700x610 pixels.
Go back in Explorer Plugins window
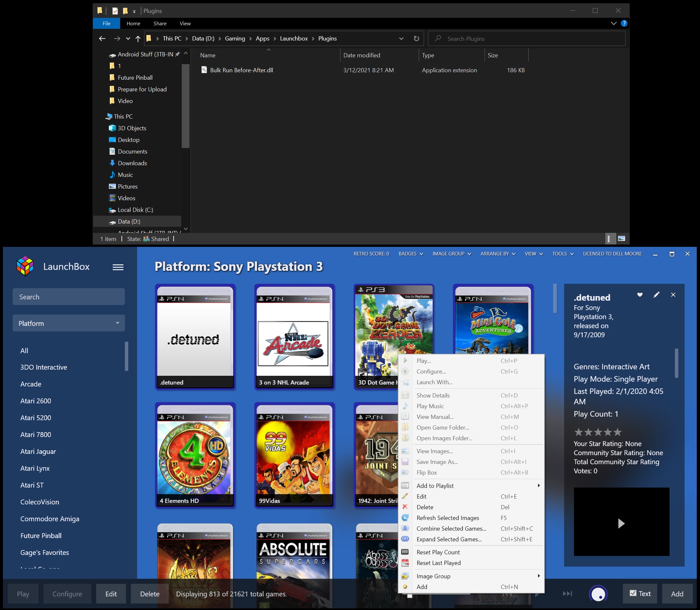click(102, 39)
